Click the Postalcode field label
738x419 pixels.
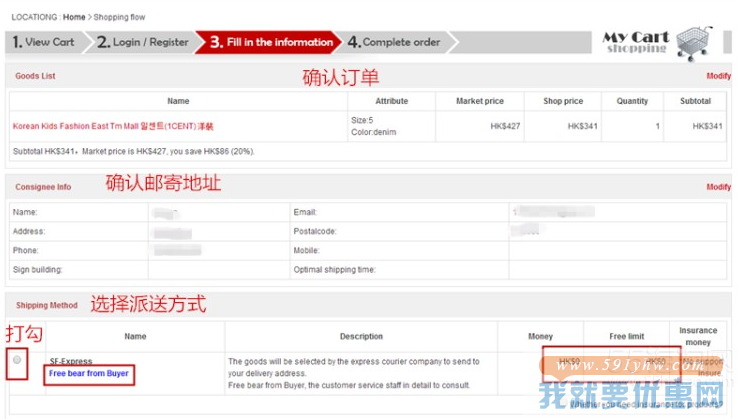(315, 232)
